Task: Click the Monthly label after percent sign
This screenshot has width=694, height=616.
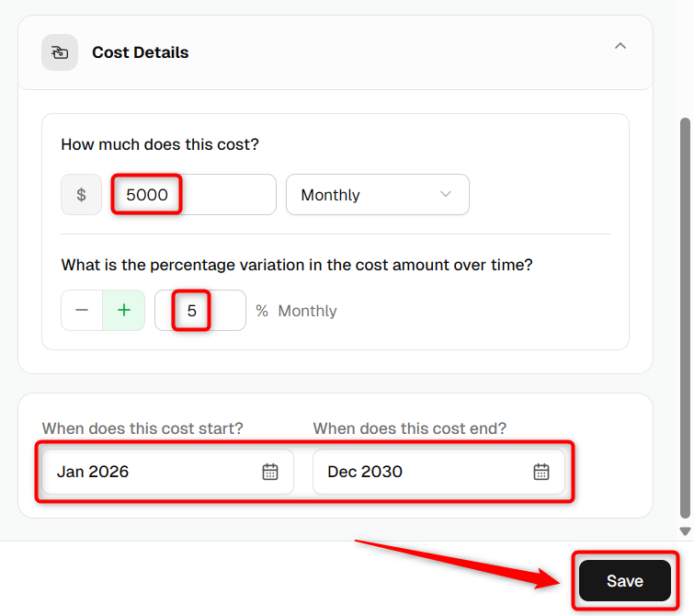Action: (307, 311)
